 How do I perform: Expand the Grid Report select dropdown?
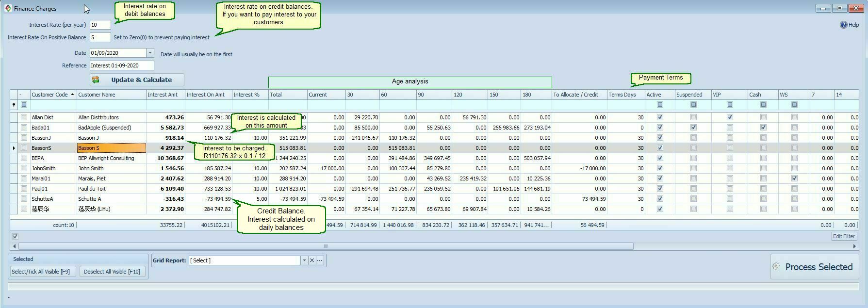[304, 260]
